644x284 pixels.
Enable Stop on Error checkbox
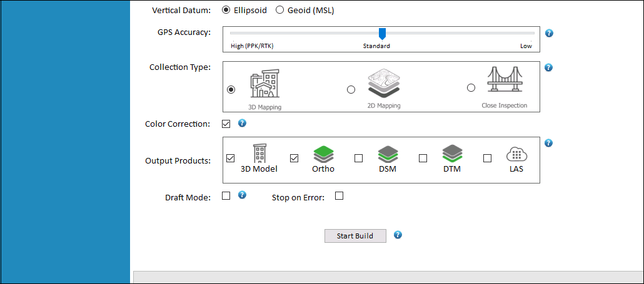pos(339,196)
